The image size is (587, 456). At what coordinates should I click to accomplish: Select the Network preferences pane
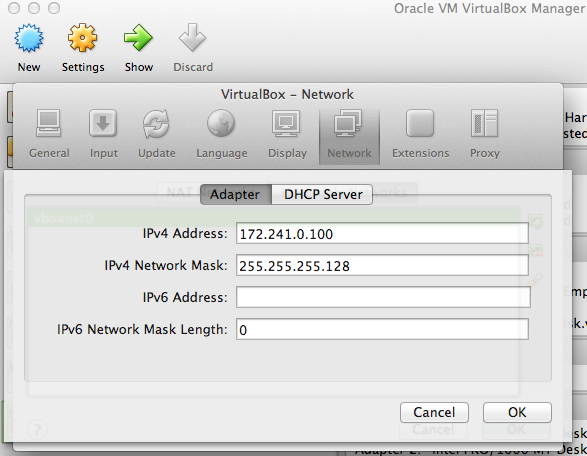(349, 137)
